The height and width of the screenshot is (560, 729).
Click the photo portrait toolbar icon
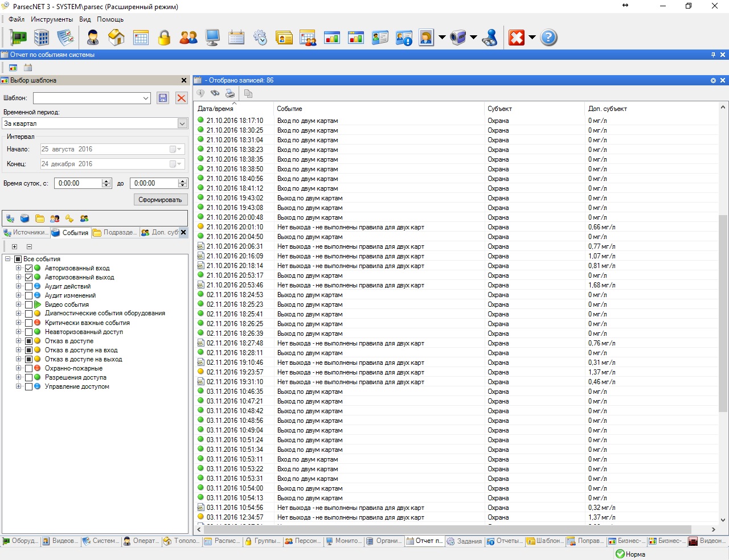(x=426, y=38)
